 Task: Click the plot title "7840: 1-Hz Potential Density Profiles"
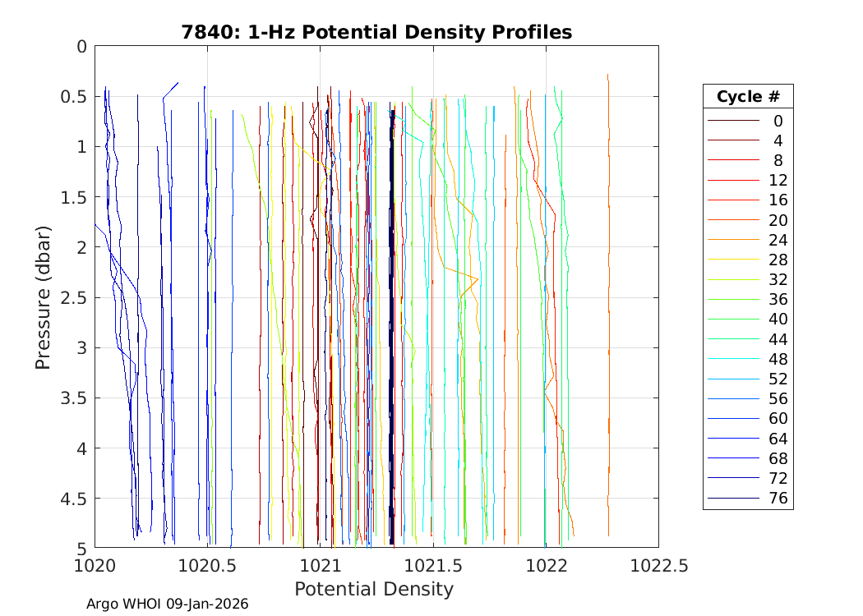click(x=376, y=32)
